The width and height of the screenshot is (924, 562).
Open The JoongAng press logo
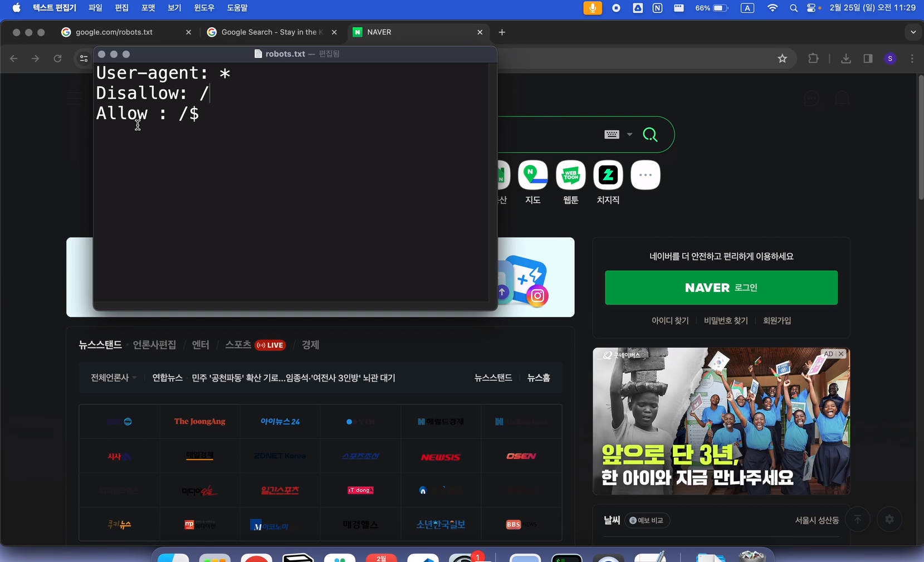point(200,422)
